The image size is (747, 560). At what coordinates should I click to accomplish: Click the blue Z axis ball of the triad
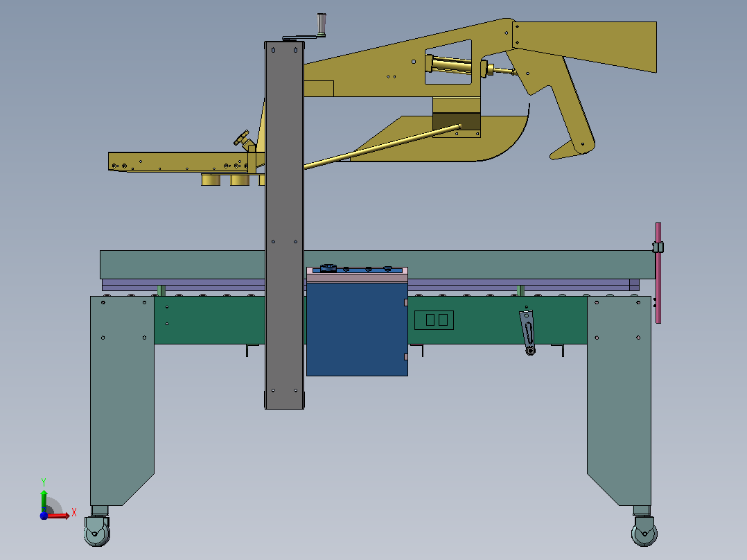(44, 516)
